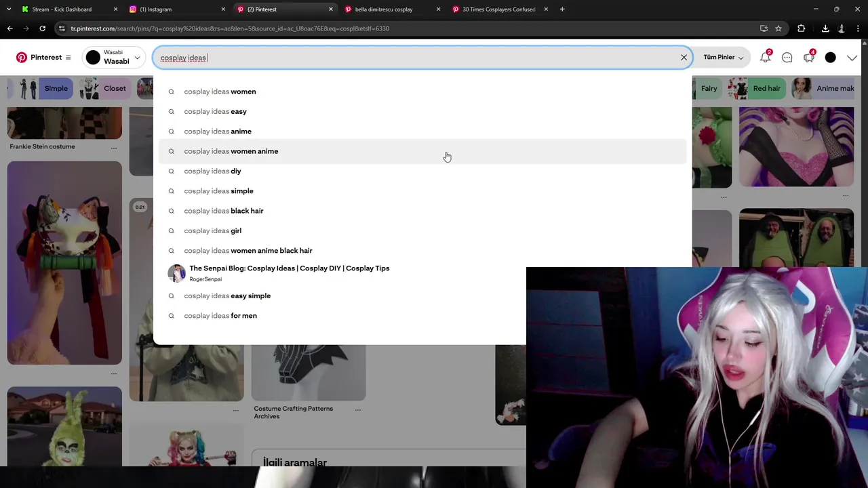Reload the page with refresh icon
Image resolution: width=868 pixels, height=488 pixels.
[42, 28]
